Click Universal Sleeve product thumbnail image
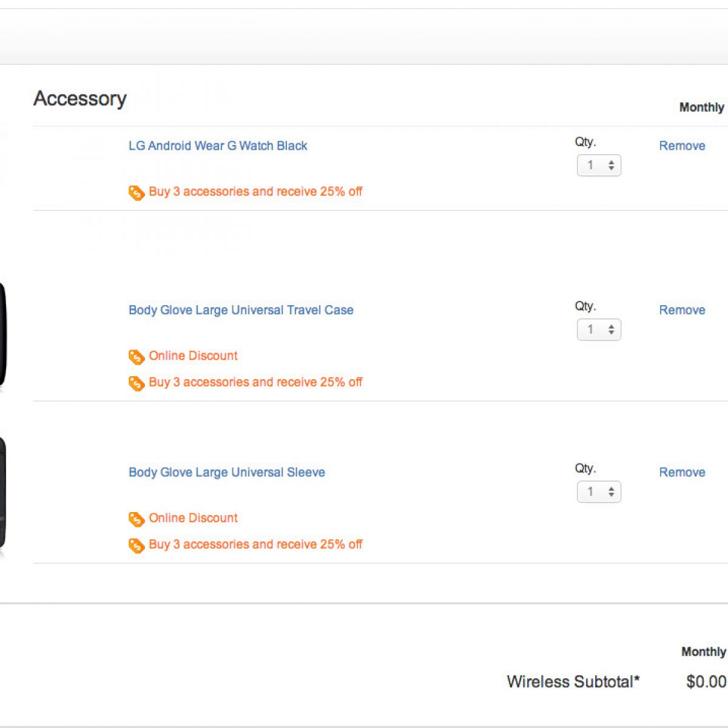 pos(3,493)
